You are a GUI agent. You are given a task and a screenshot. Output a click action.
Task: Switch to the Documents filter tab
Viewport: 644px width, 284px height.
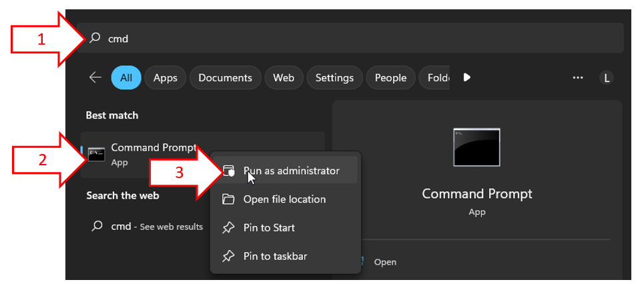[x=225, y=77]
